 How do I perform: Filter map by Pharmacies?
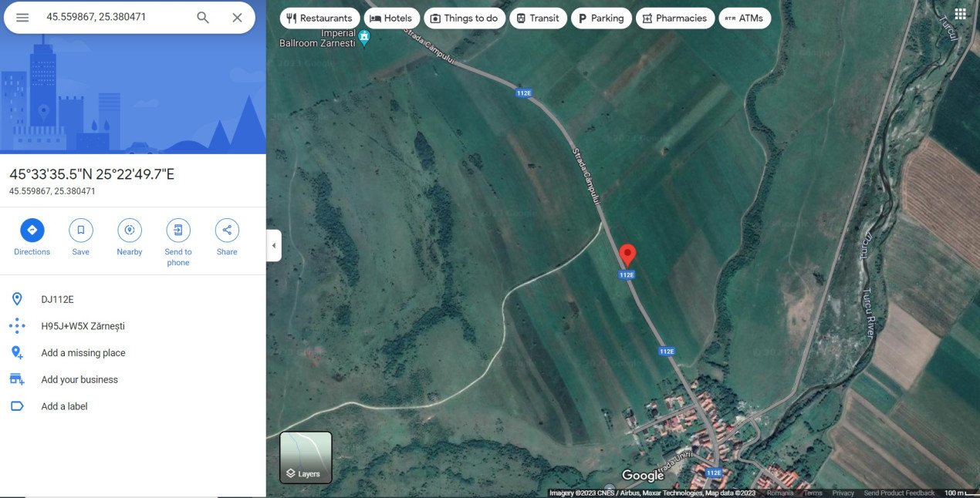pos(674,18)
